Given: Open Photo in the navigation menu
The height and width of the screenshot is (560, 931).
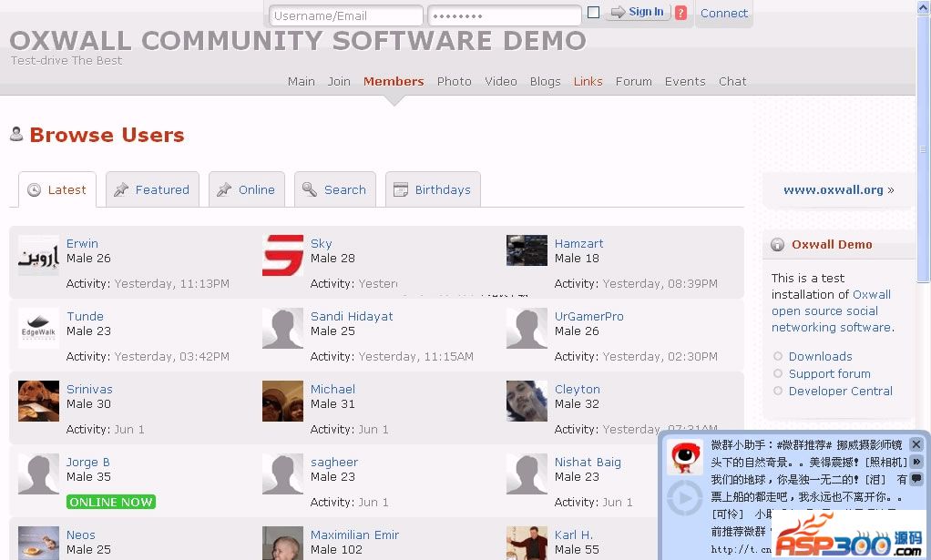Looking at the screenshot, I should pyautogui.click(x=454, y=81).
